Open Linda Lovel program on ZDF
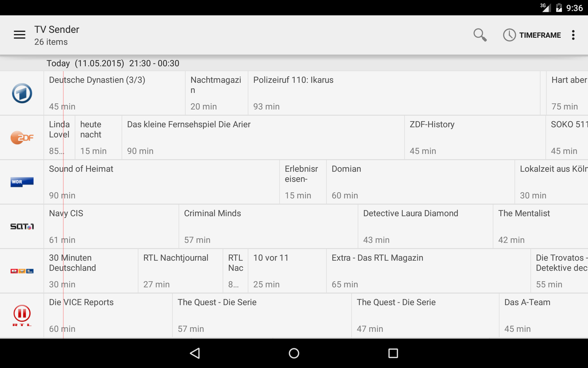 coord(59,138)
